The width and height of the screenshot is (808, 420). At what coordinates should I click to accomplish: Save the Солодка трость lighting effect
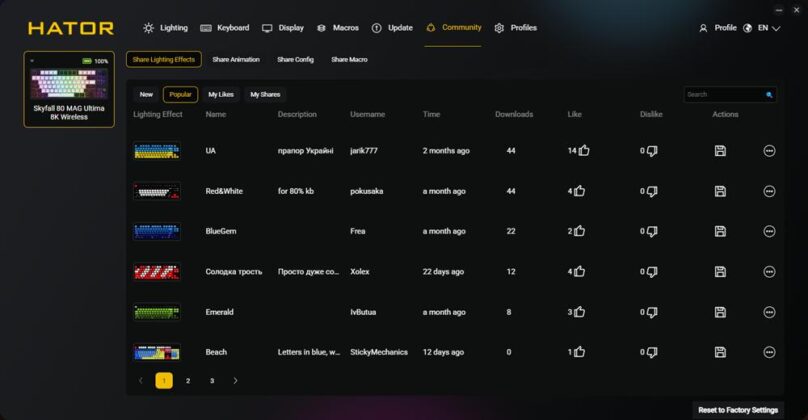(x=720, y=272)
